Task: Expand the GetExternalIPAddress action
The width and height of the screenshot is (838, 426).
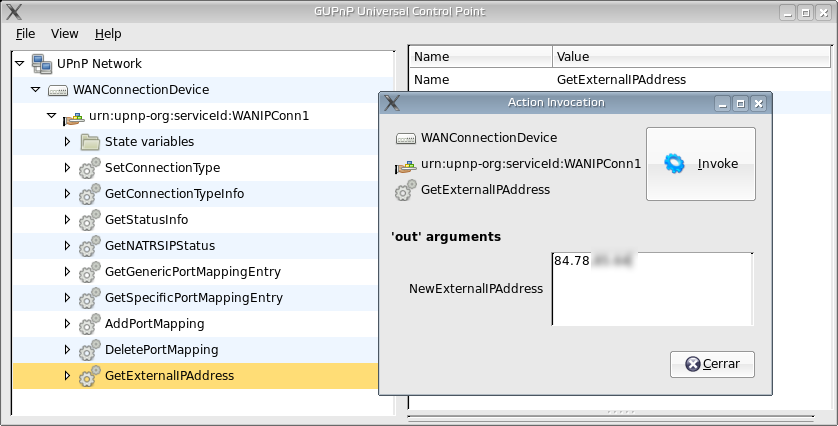Action: pyautogui.click(x=67, y=376)
